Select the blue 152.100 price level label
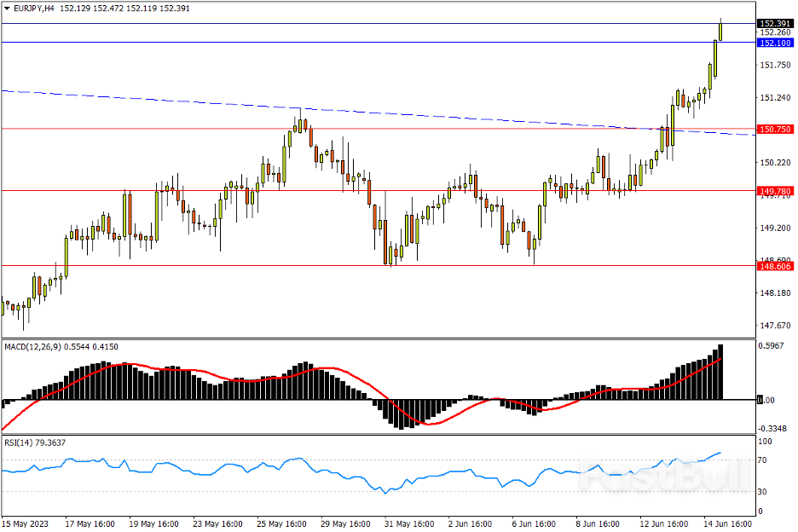This screenshot has height=532, width=798. tap(775, 43)
